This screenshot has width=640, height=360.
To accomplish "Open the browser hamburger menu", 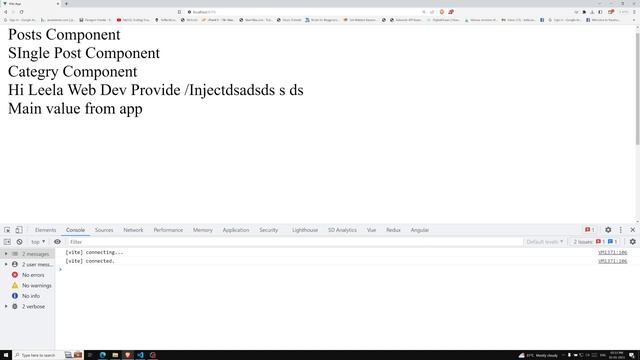I will click(x=634, y=12).
